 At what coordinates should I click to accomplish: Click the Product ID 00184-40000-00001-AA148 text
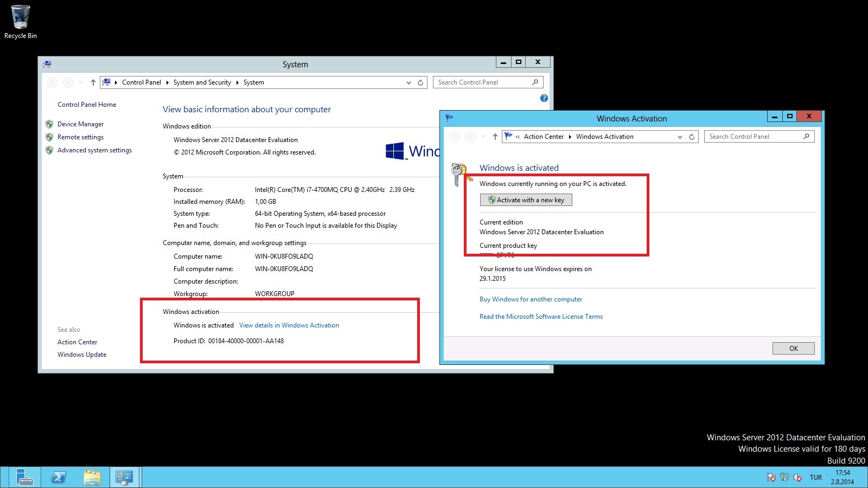click(228, 341)
